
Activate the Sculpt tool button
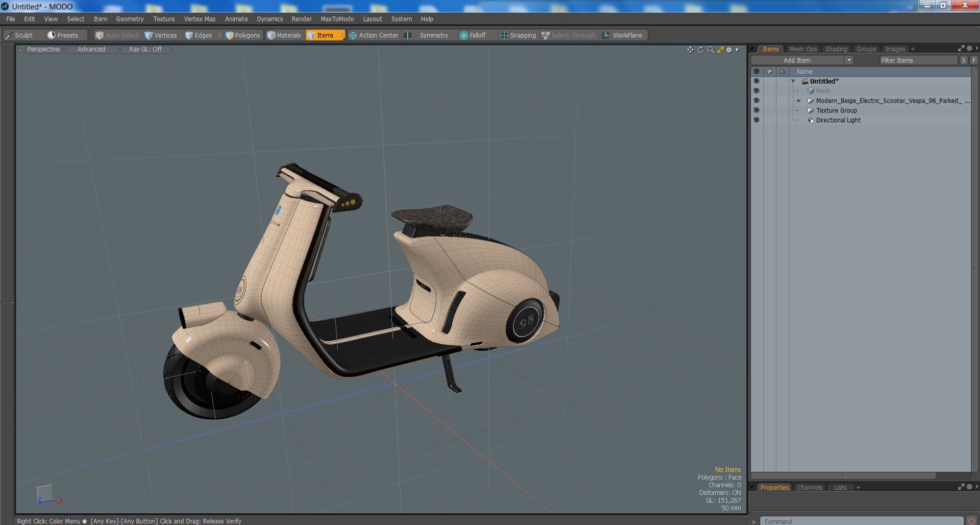(x=19, y=35)
